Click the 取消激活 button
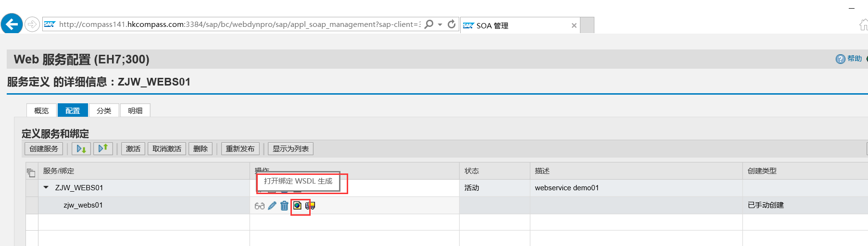 167,149
